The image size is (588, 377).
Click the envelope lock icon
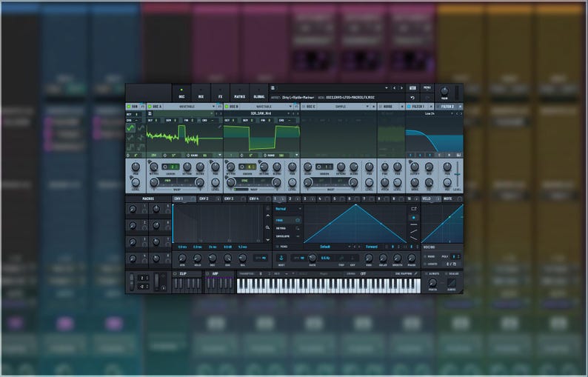pos(268,208)
